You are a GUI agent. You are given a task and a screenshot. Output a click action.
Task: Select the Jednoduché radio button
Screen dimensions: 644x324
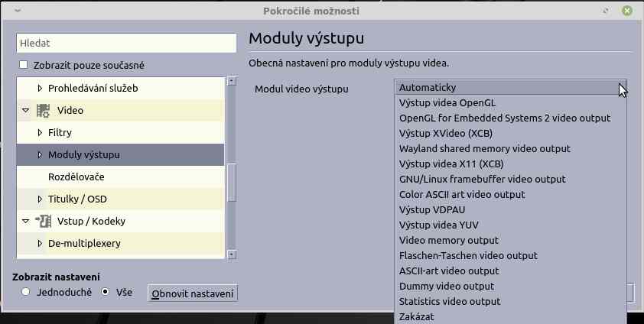click(26, 292)
